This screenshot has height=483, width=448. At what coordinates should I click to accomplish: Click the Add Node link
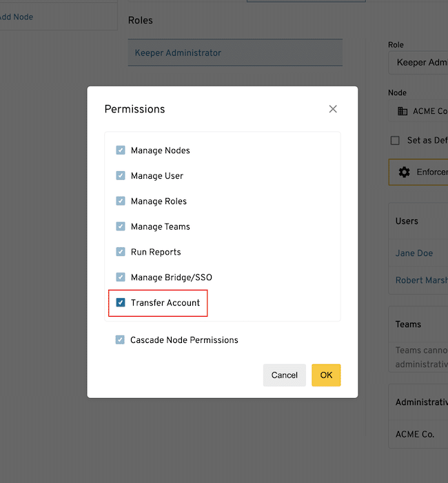(15, 17)
